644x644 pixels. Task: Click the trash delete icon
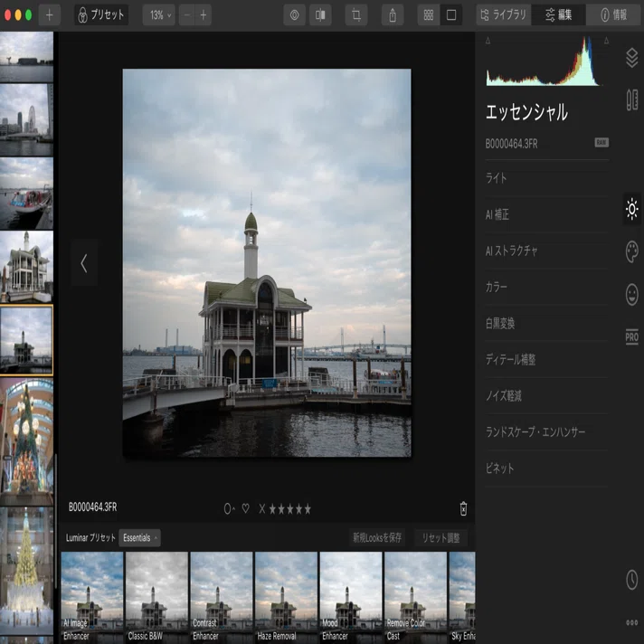pyautogui.click(x=463, y=508)
